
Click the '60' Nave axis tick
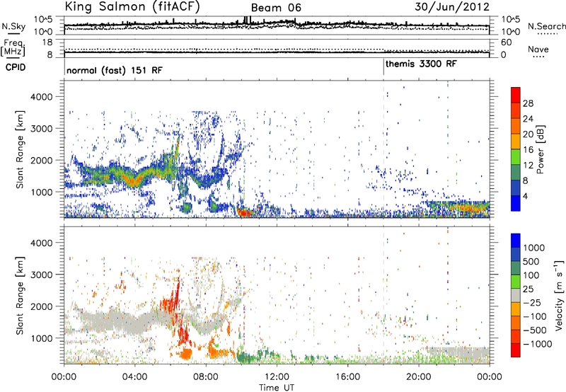(506, 42)
